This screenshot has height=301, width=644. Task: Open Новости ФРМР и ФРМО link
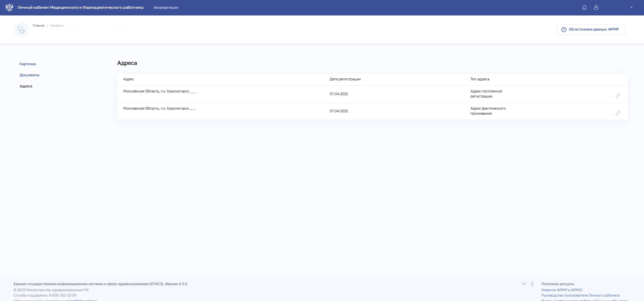561,290
